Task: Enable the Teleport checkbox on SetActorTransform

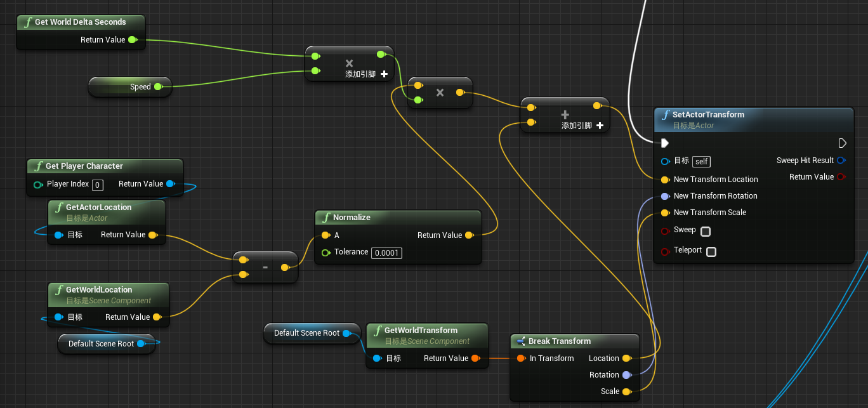Action: 711,251
